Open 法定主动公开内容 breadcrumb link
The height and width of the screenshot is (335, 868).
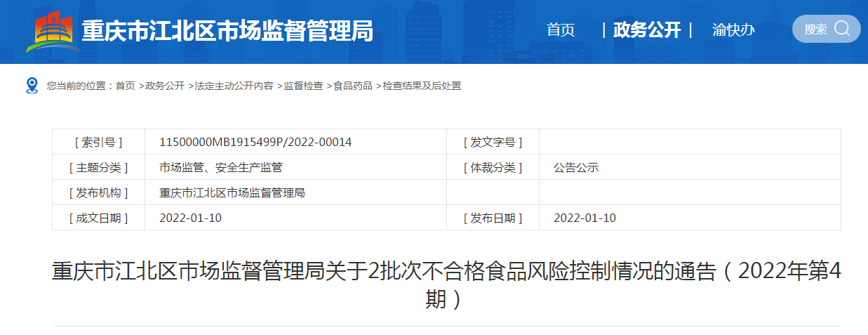pyautogui.click(x=234, y=86)
